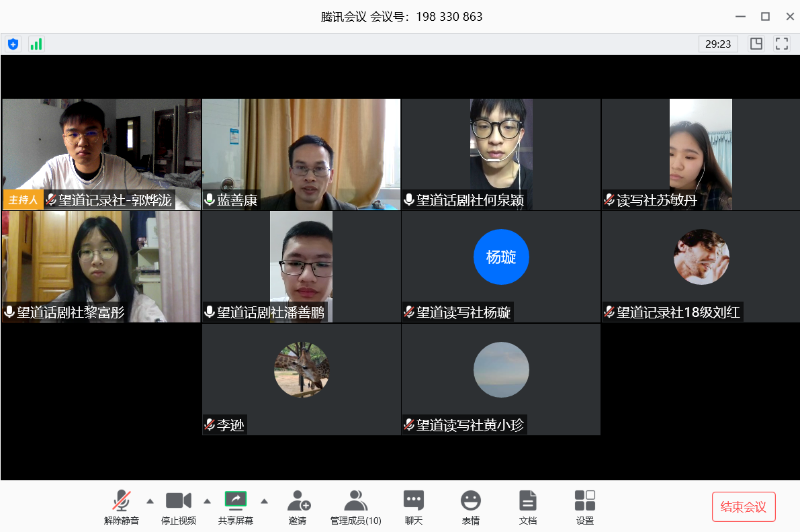
Task: Check the green network signal bars icon
Action: click(x=36, y=44)
